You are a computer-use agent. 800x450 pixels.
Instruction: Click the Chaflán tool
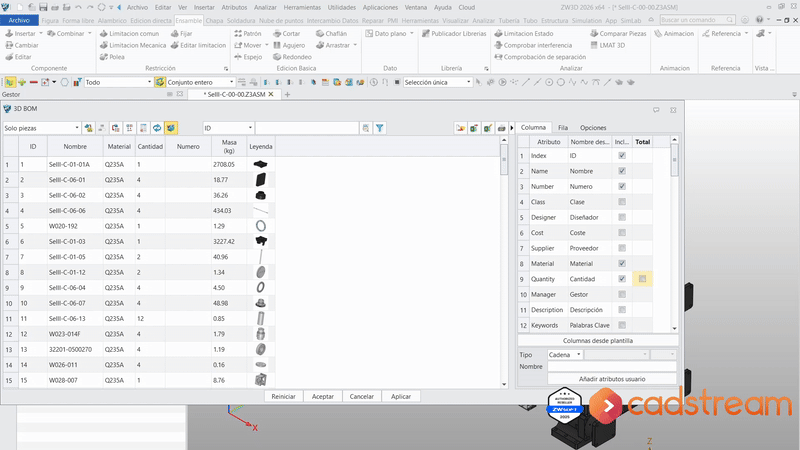click(331, 33)
